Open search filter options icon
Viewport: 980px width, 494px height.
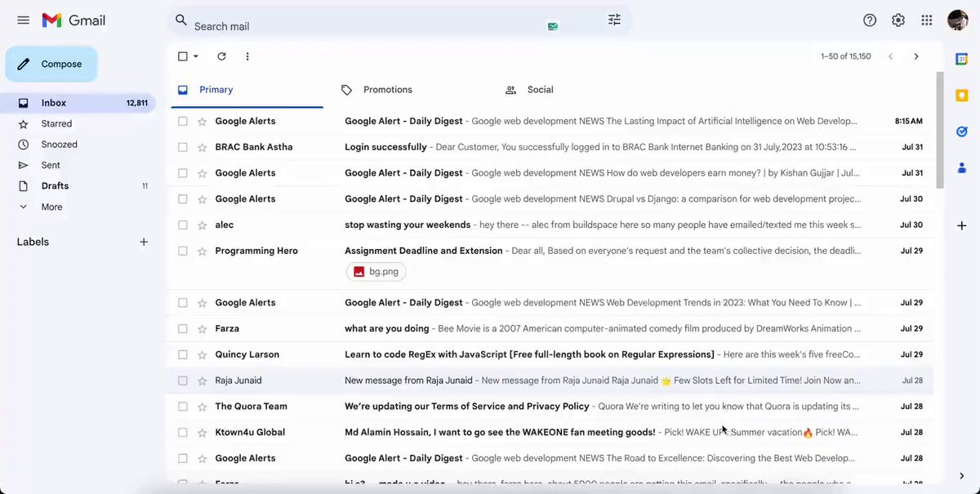tap(614, 20)
